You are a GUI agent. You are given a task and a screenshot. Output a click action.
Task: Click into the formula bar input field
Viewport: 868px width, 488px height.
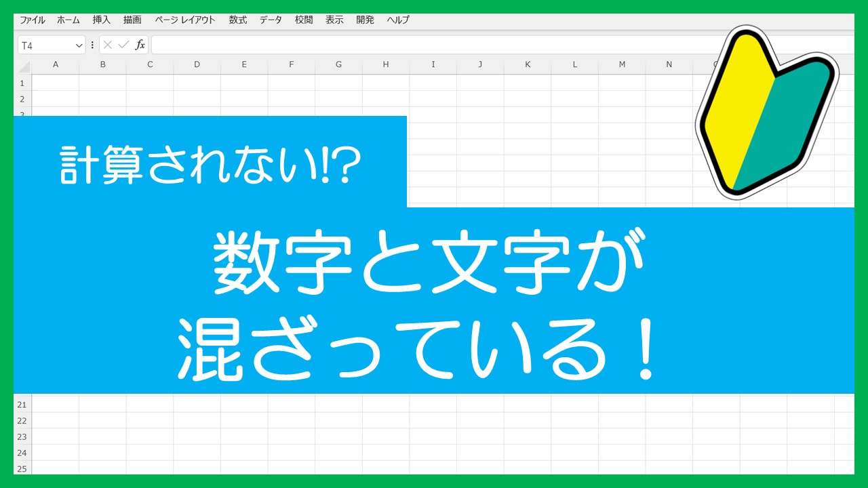tap(420, 45)
